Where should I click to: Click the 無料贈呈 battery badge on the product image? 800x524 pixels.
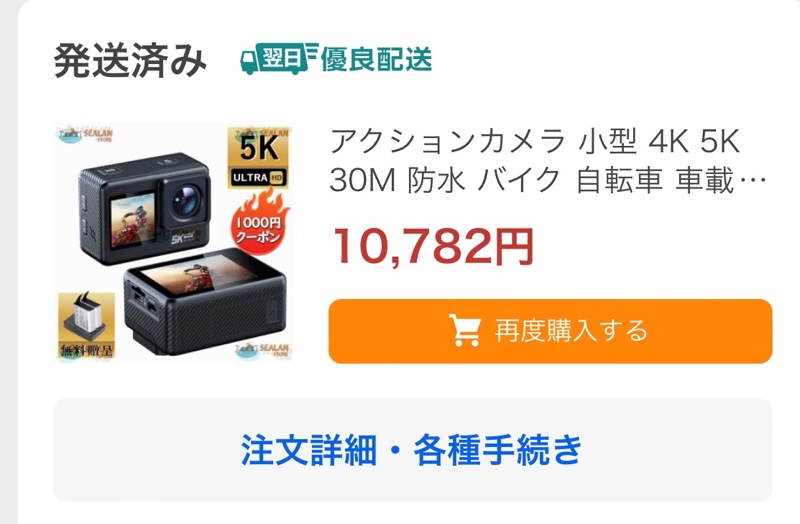(x=86, y=326)
